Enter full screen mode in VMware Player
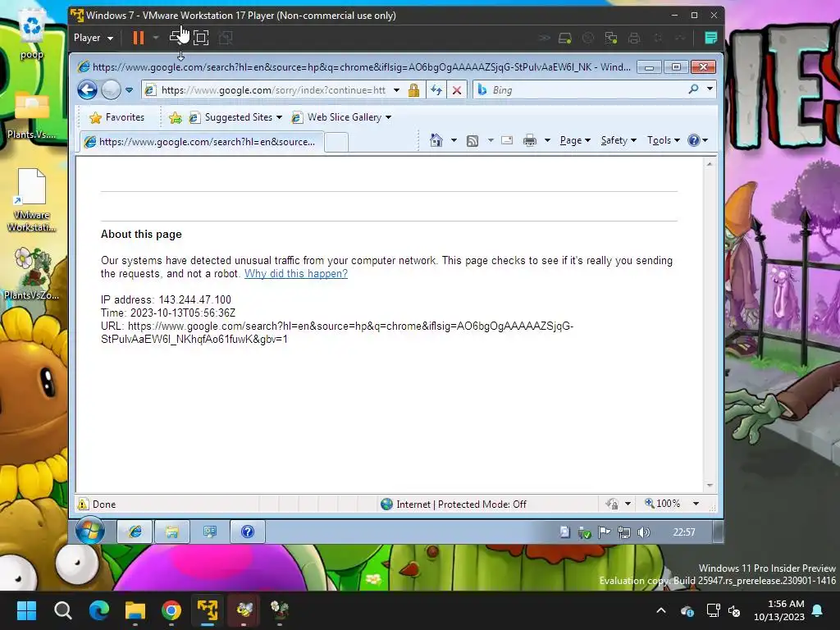This screenshot has height=630, width=840. [x=201, y=38]
